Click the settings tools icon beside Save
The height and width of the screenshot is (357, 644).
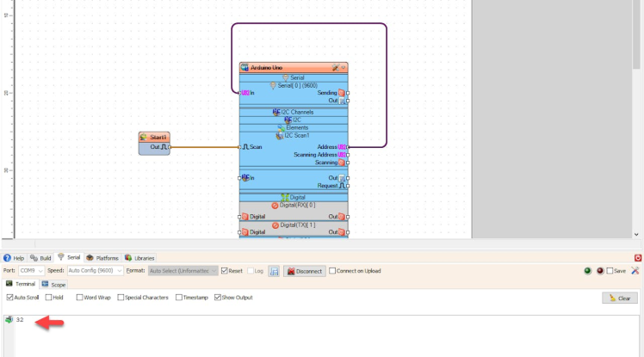tap(635, 270)
